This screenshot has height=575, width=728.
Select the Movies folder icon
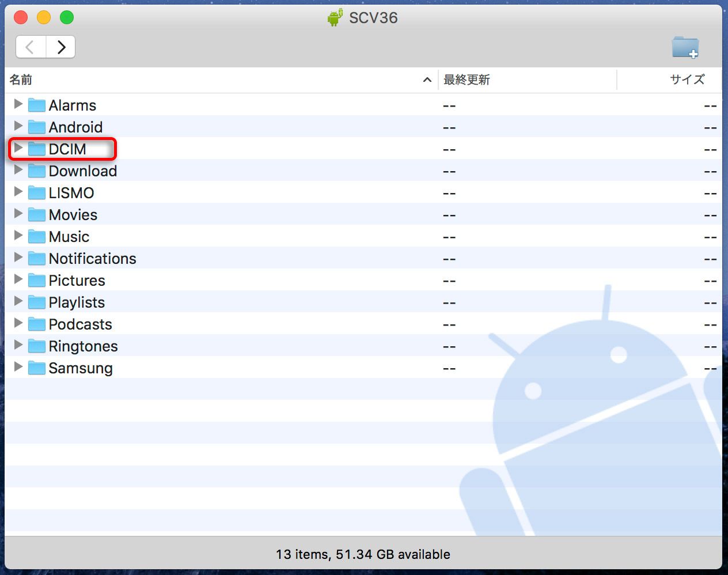[37, 214]
